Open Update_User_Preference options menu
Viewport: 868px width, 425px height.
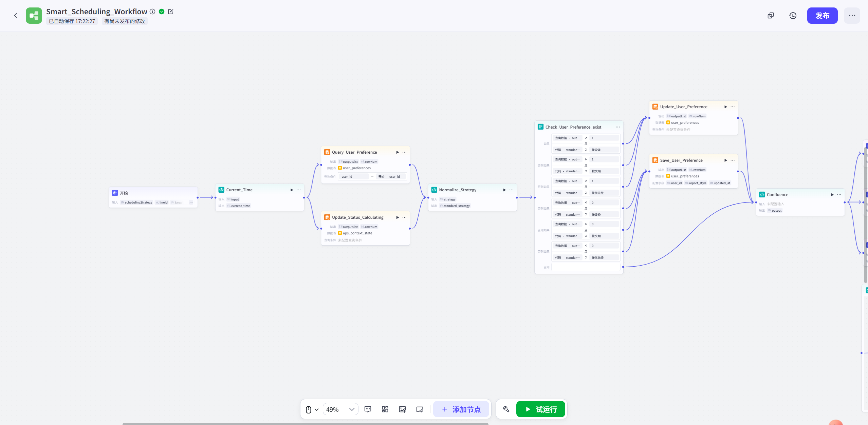pos(733,107)
